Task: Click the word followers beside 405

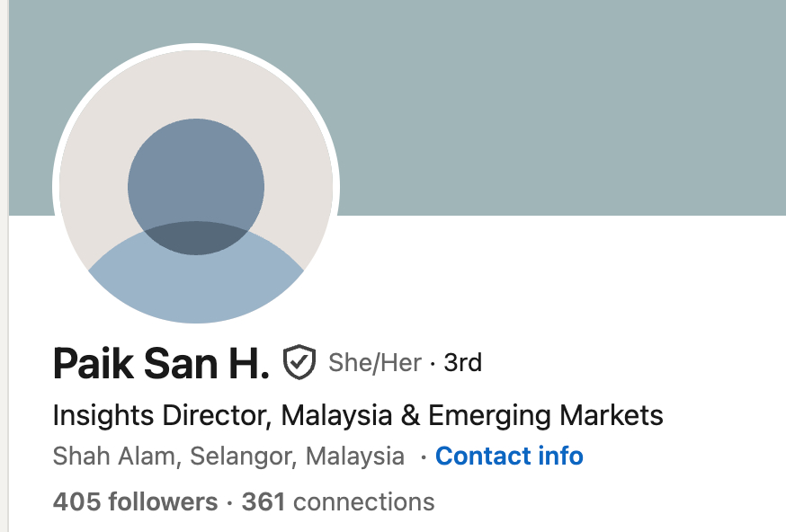Action: pyautogui.click(x=163, y=501)
